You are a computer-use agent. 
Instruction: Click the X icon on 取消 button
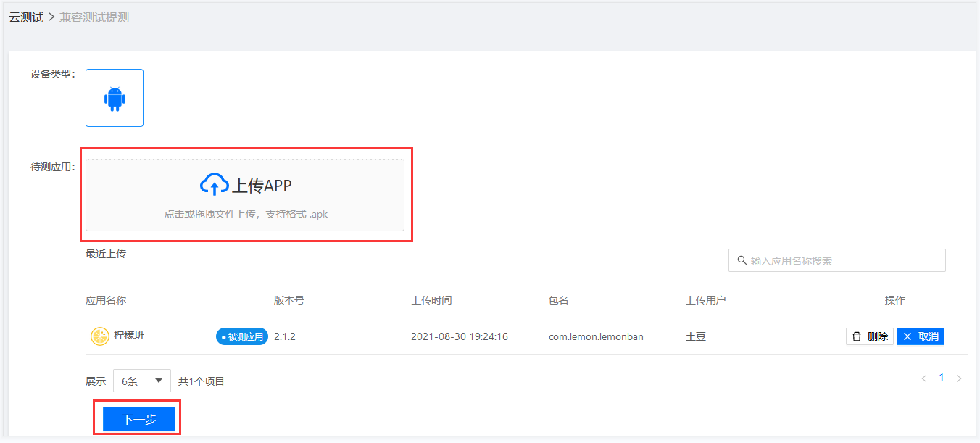[907, 336]
